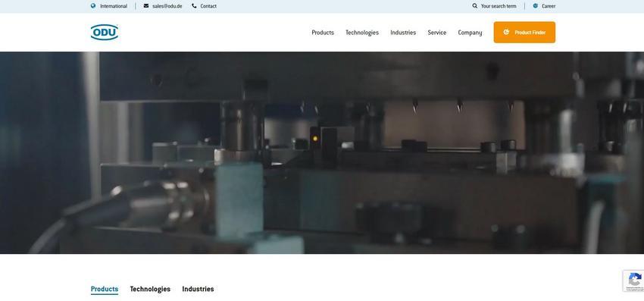Open the Products menu in the header navigation
This screenshot has height=301, width=644.
323,33
